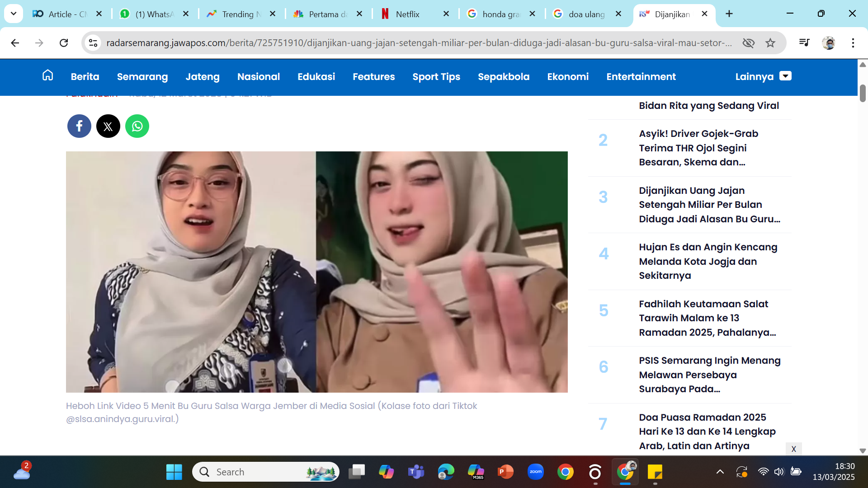The image size is (868, 488).
Task: Open Zoom from taskbar
Action: (x=536, y=472)
